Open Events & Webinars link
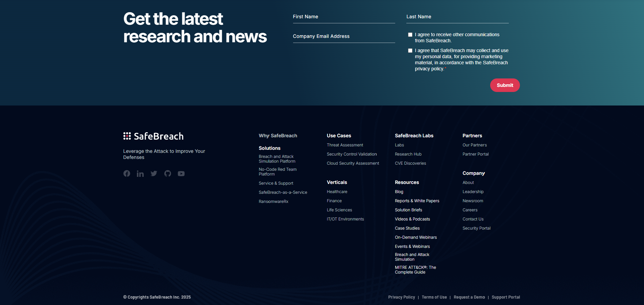 pos(412,247)
